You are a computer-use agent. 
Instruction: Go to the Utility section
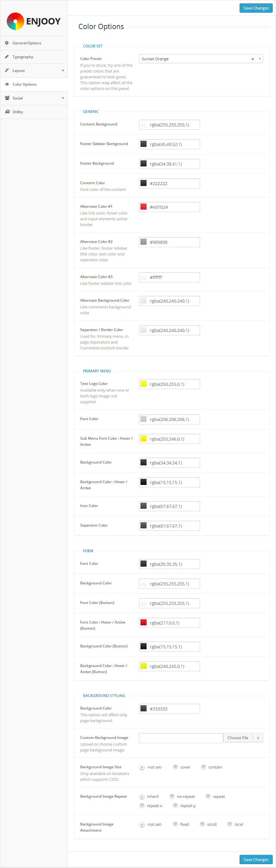tap(18, 112)
